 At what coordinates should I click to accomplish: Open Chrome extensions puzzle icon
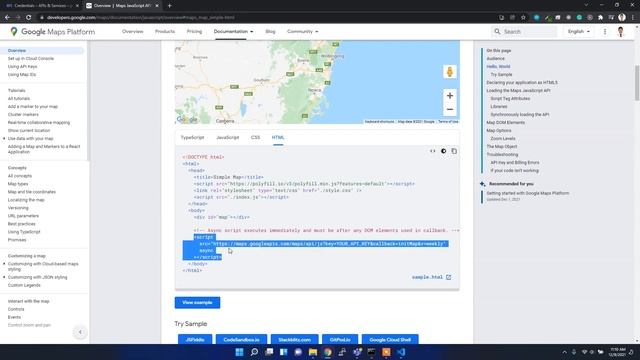tap(600, 18)
